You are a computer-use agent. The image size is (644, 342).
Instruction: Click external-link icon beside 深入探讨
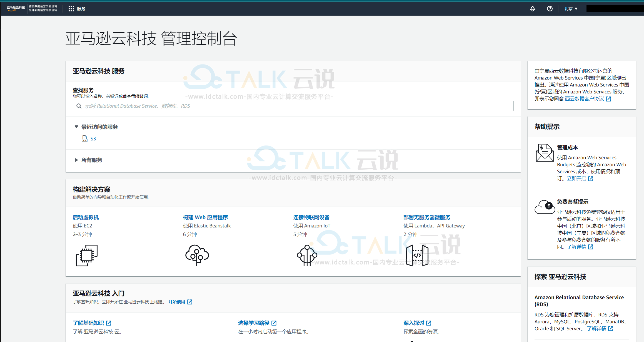(x=429, y=323)
